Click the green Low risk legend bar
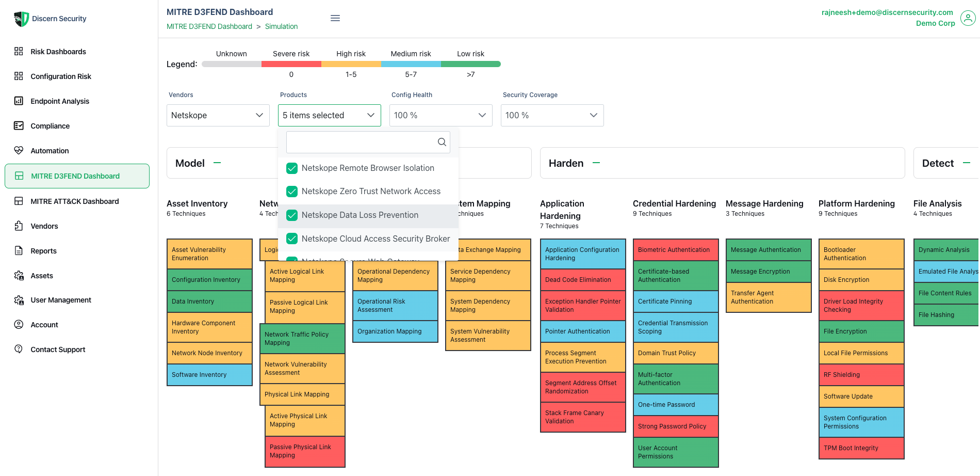Viewport: 980px width, 476px height. point(471,64)
